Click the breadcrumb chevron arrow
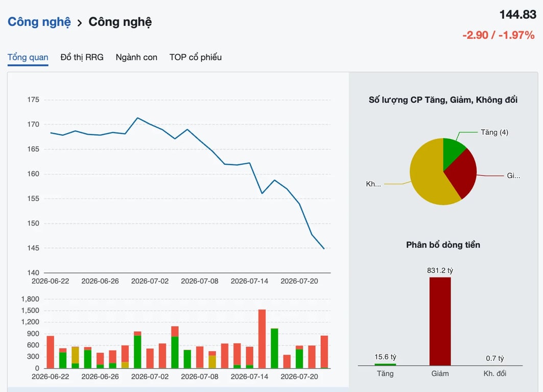543x392 pixels. click(80, 23)
